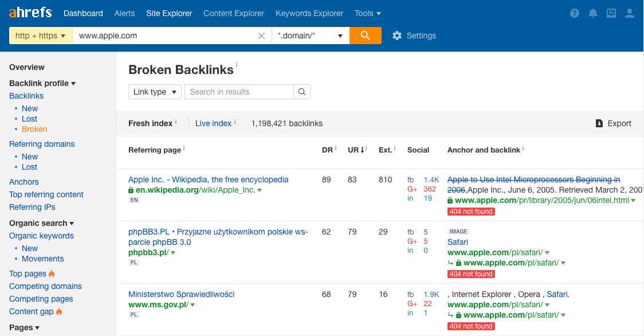Open notifications bell icon
This screenshot has height=336, width=644.
coord(592,13)
